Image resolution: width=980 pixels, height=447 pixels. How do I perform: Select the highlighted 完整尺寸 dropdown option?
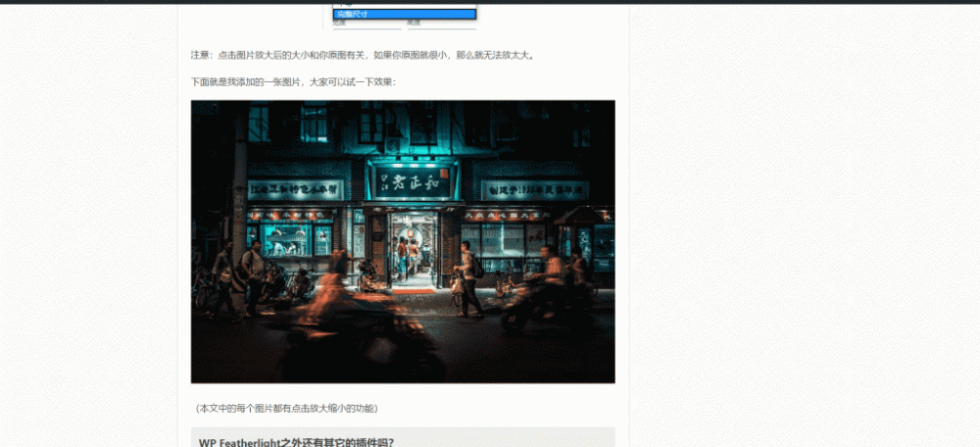[404, 14]
